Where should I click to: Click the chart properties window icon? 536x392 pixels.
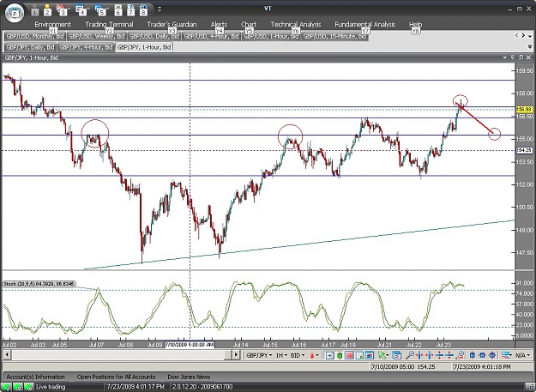pyautogui.click(x=396, y=355)
